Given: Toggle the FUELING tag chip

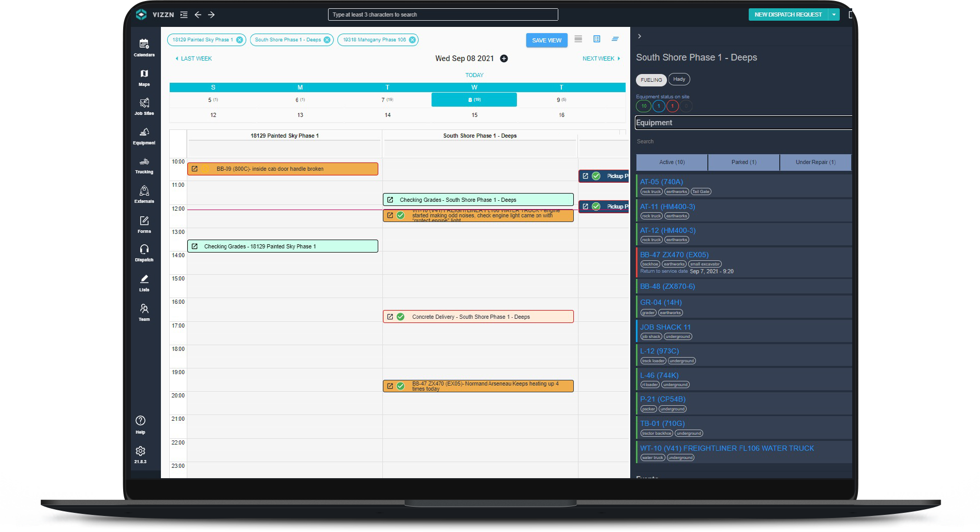Looking at the screenshot, I should coord(651,80).
